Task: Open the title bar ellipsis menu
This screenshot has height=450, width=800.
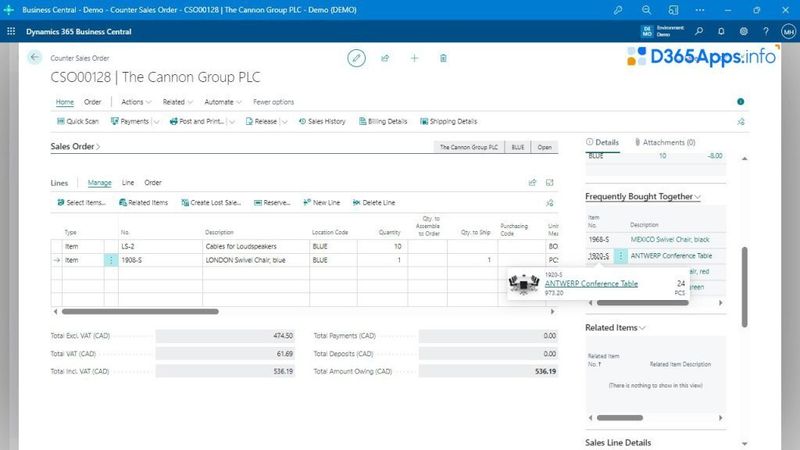Action: pyautogui.click(x=699, y=10)
